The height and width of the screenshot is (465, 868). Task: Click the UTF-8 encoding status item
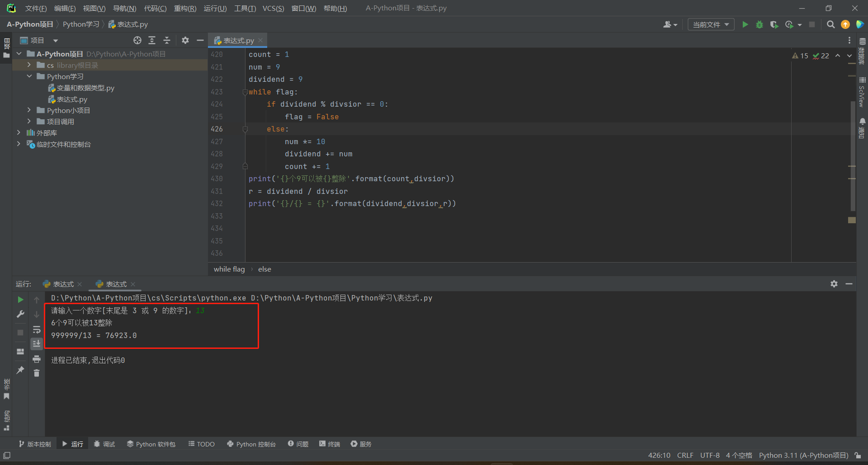click(710, 456)
